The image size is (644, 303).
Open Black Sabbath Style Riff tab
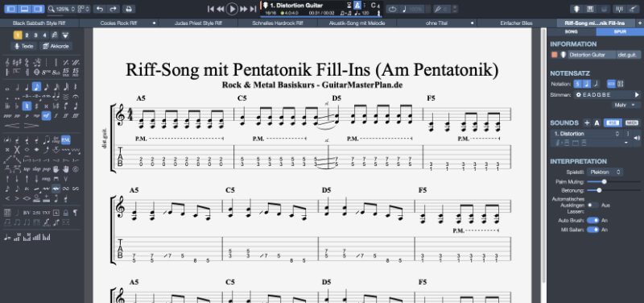click(x=39, y=23)
